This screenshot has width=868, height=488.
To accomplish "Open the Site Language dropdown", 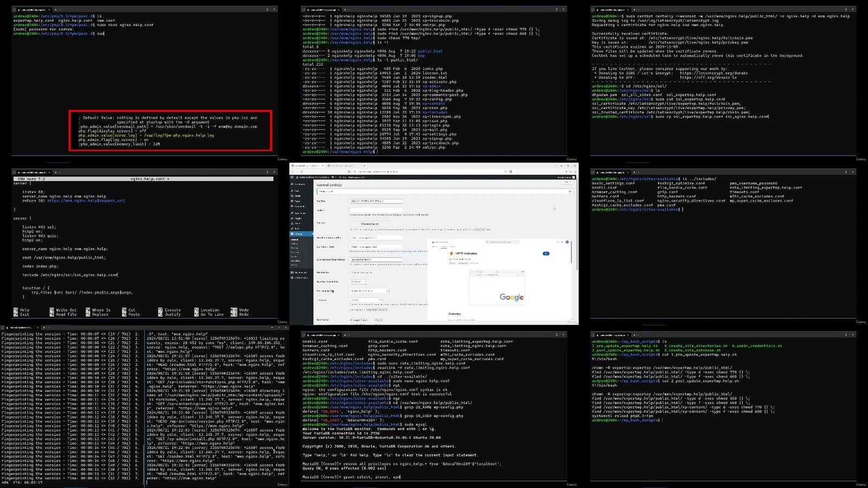I will 369,290.
